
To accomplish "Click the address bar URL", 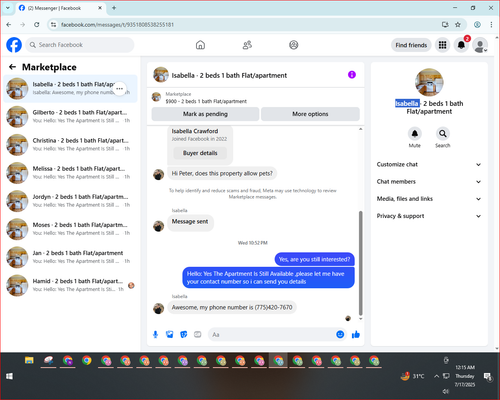I will (117, 25).
